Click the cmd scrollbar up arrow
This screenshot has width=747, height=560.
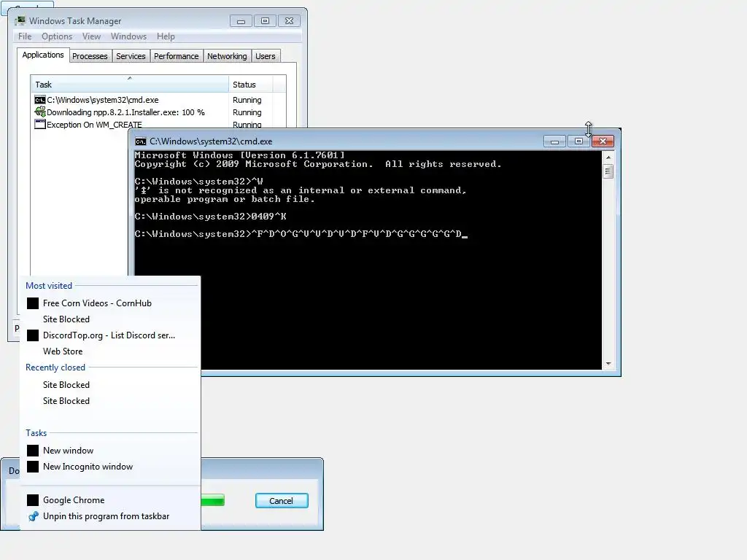click(x=608, y=157)
